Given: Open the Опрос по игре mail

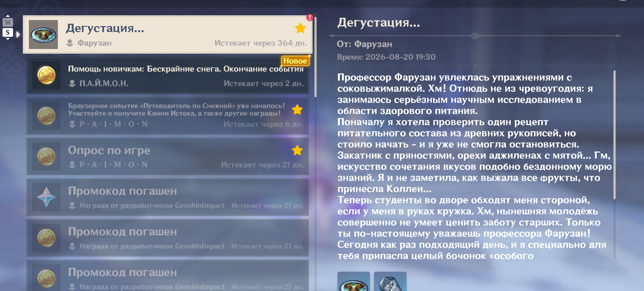Looking at the screenshot, I should (168, 156).
